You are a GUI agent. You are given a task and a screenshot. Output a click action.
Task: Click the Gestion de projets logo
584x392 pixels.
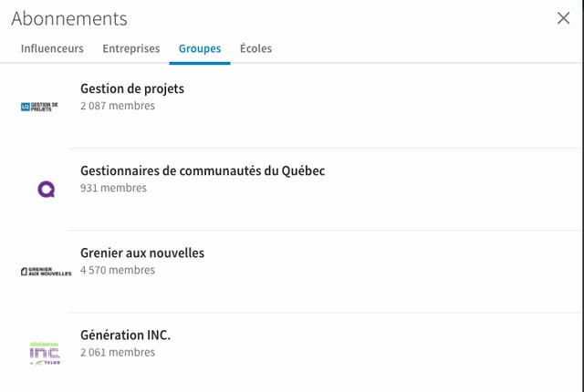[38, 107]
